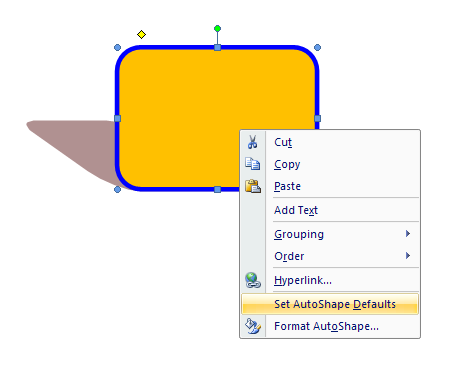This screenshot has width=472, height=373.
Task: Open Hyperlink... menu entry
Action: 330,280
